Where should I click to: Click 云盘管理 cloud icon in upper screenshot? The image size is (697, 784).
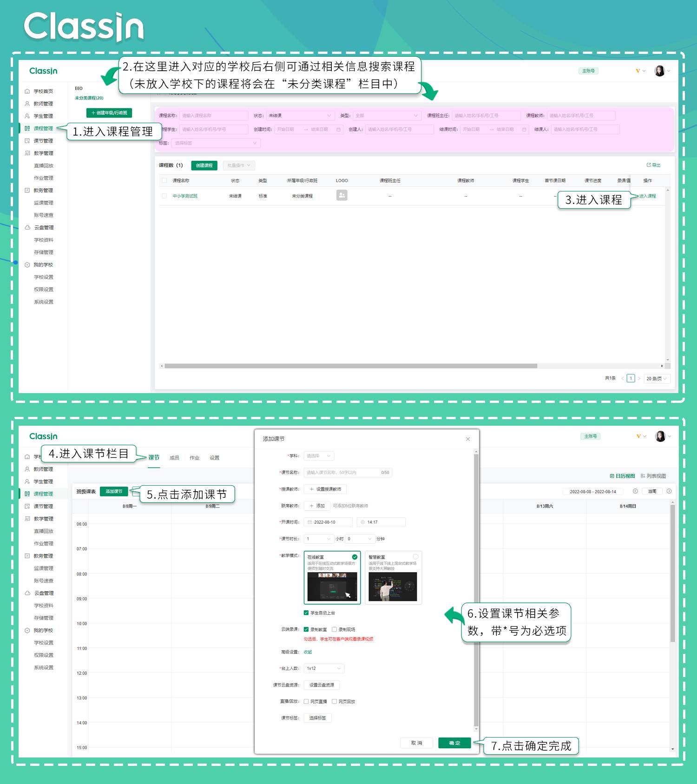point(27,227)
